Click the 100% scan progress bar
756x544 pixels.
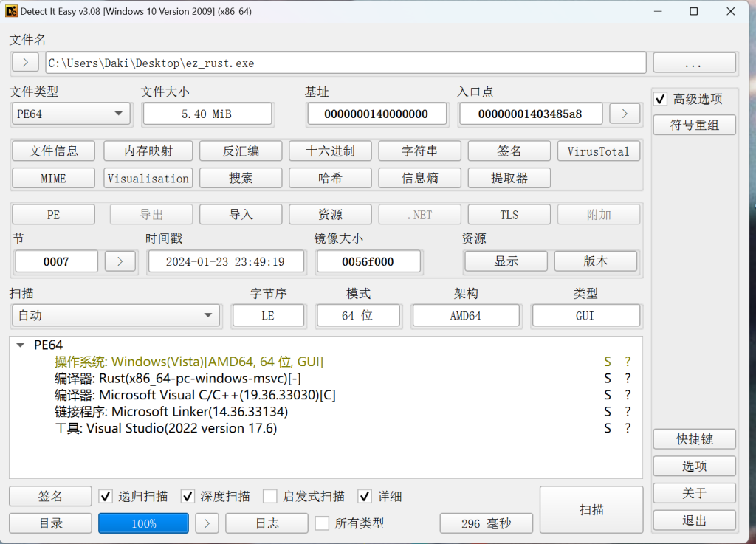click(143, 523)
